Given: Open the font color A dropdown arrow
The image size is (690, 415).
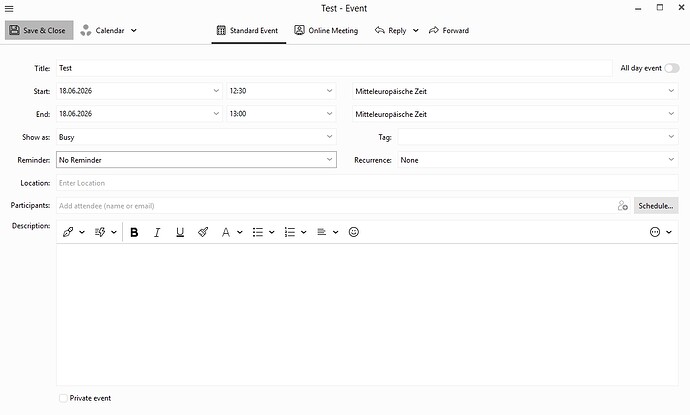Looking at the screenshot, I should [240, 232].
